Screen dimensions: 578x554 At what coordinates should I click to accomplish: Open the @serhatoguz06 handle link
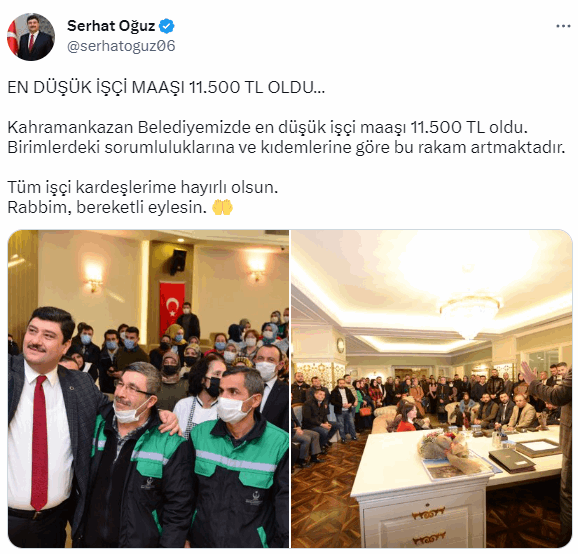click(x=121, y=46)
